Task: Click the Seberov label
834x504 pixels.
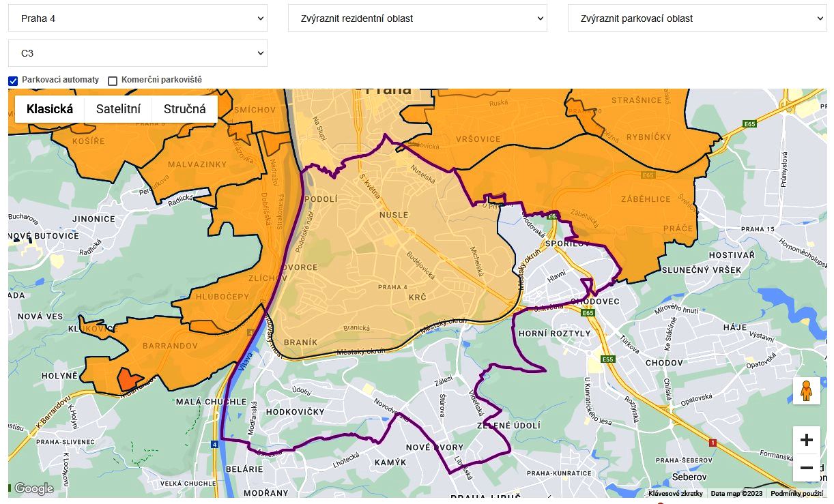Action: [689, 477]
